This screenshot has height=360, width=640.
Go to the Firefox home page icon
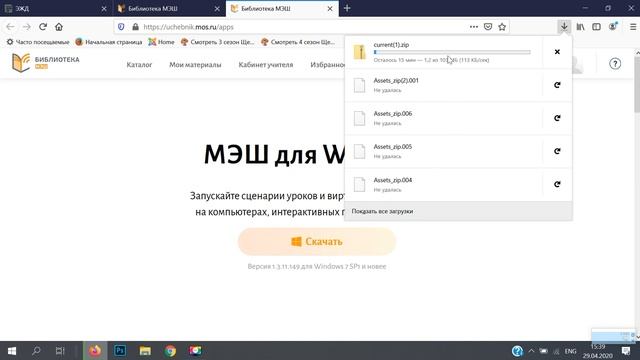pyautogui.click(x=59, y=27)
